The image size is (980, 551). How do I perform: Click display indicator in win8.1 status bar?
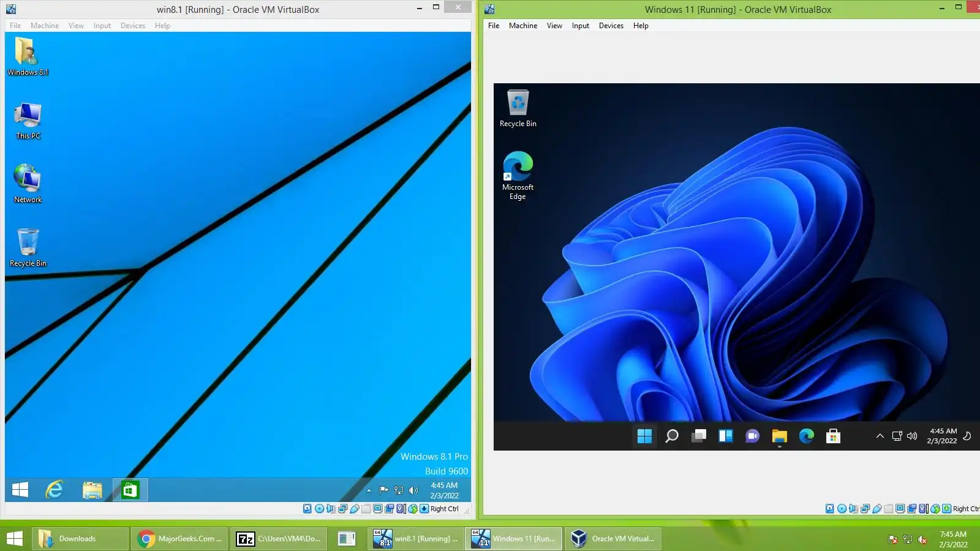tap(377, 509)
